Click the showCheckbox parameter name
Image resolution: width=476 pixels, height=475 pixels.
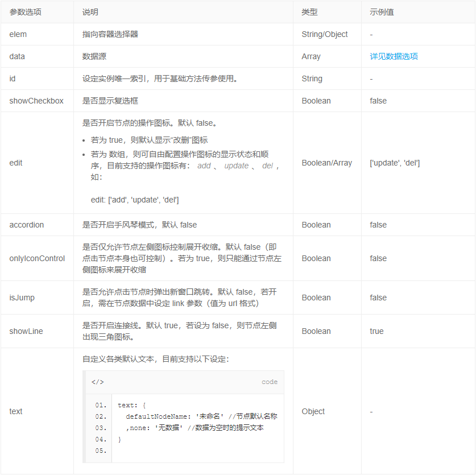(x=36, y=101)
